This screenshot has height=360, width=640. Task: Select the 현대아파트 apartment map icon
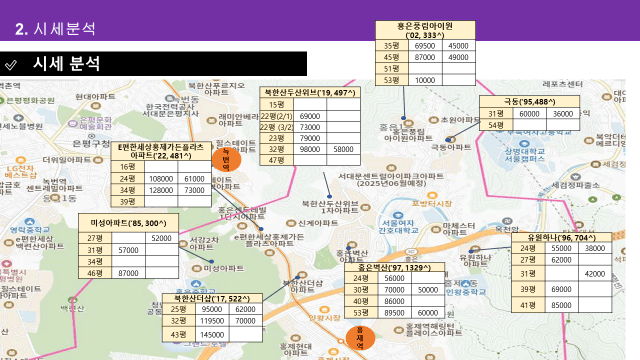[96, 106]
